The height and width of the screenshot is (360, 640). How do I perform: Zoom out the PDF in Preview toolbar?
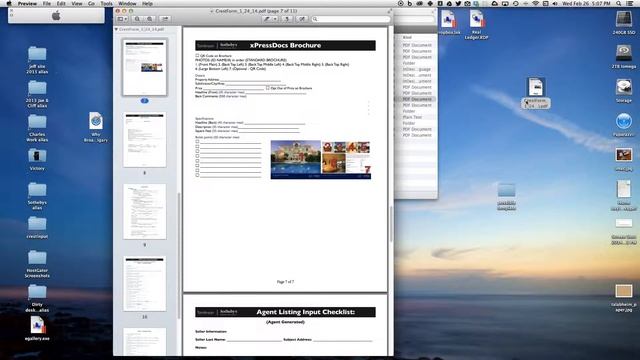pyautogui.click(x=138, y=19)
